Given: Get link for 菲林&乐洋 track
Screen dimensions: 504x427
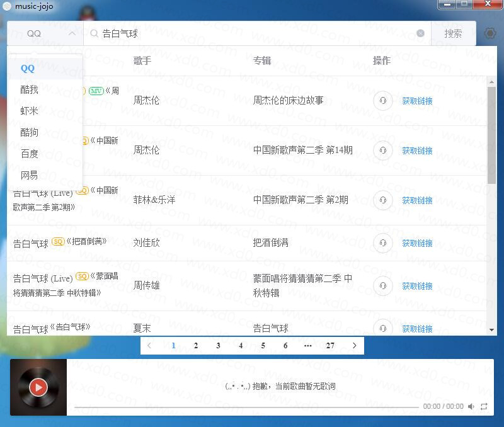Looking at the screenshot, I should pyautogui.click(x=417, y=200).
